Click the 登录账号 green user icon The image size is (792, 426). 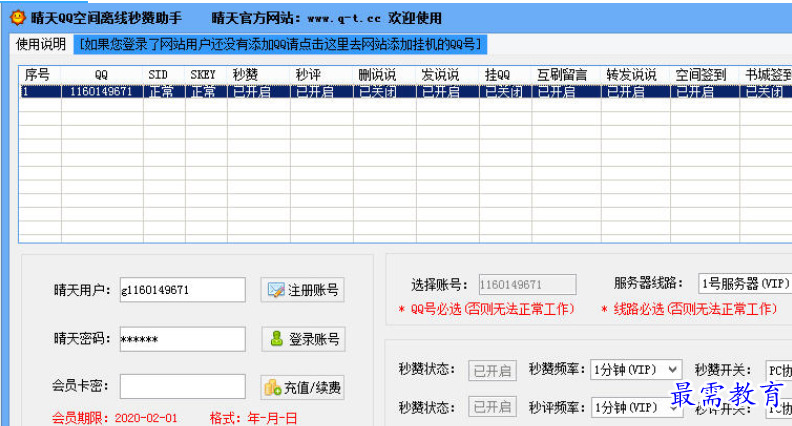[x=276, y=339]
